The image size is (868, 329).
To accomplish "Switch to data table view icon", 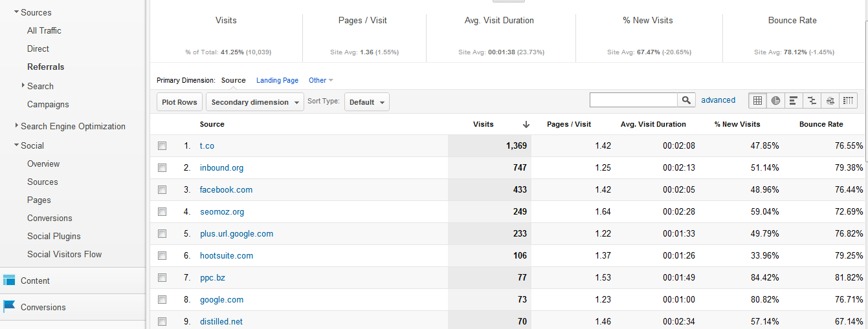I will pos(757,100).
